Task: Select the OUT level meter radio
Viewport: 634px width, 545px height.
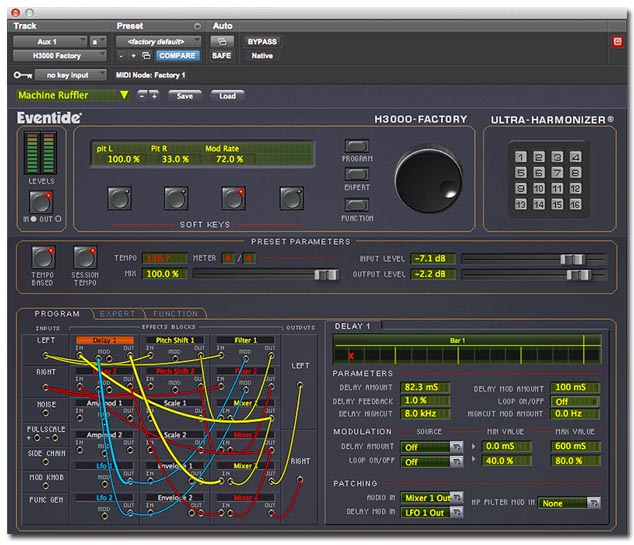Action: (x=58, y=219)
